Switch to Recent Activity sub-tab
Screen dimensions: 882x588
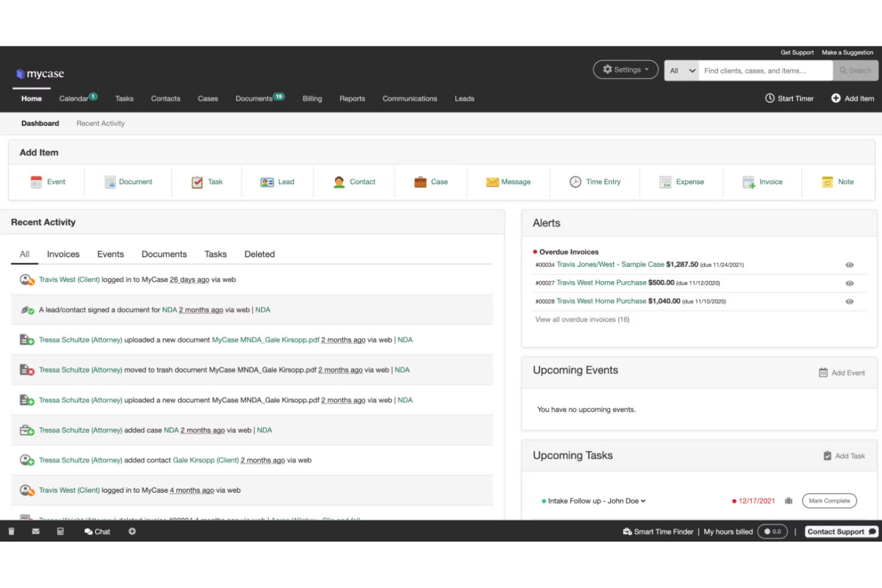pos(101,123)
